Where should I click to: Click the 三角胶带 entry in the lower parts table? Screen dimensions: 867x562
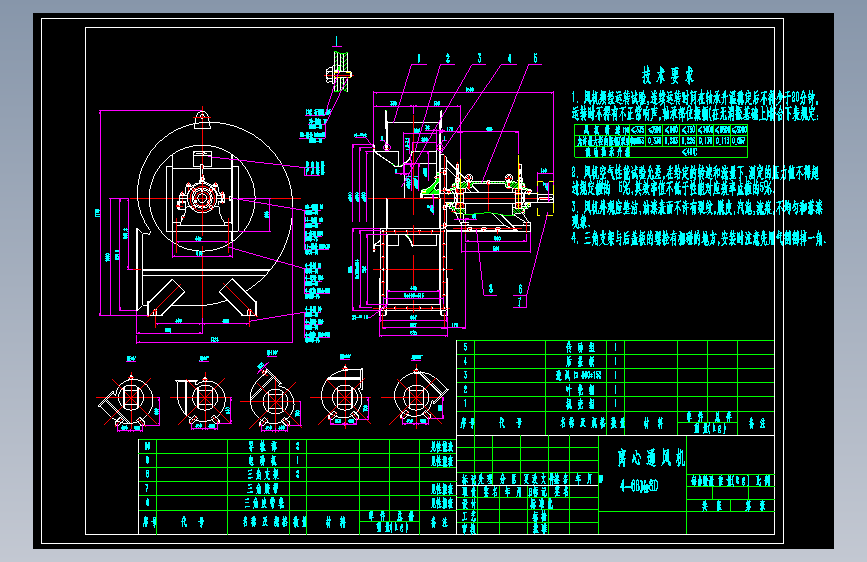click(x=263, y=488)
